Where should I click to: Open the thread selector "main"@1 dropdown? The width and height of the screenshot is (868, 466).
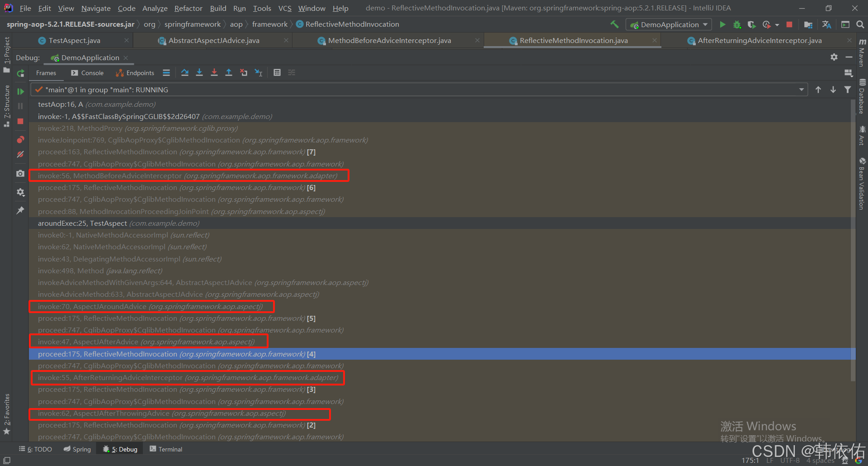point(419,90)
